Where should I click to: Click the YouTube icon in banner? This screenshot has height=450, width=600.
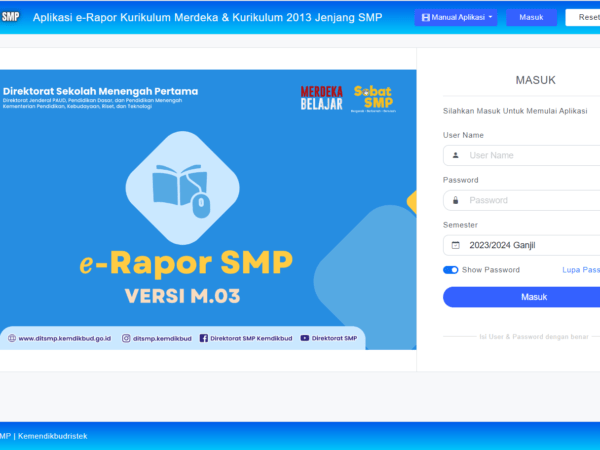[x=305, y=338]
